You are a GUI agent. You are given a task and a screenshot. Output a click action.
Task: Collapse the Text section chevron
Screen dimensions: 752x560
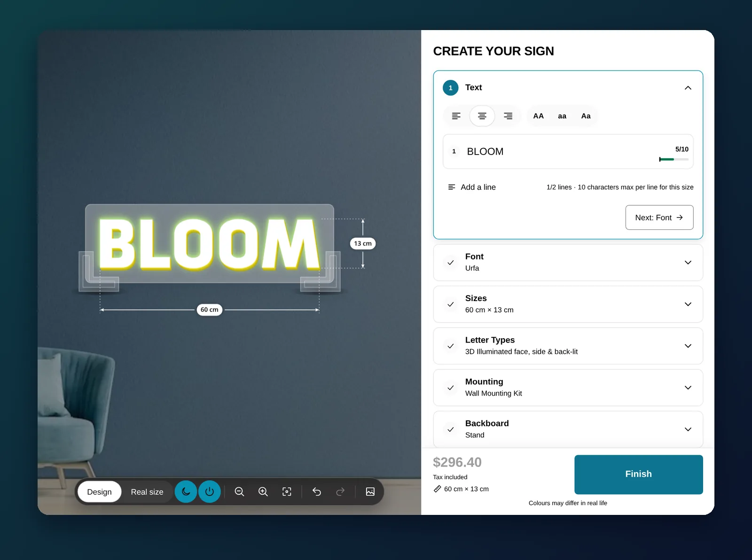point(688,88)
